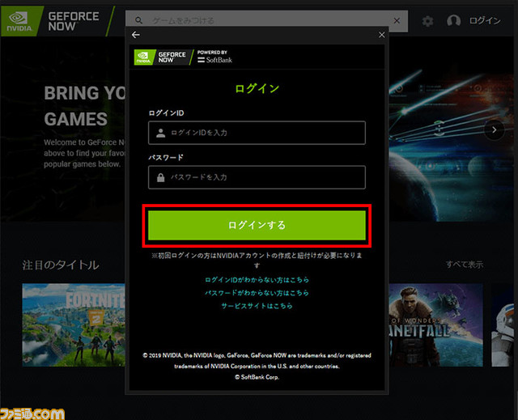This screenshot has width=518, height=420.
Task: Open the サービスサイトはこちら link
Action: [x=257, y=306]
